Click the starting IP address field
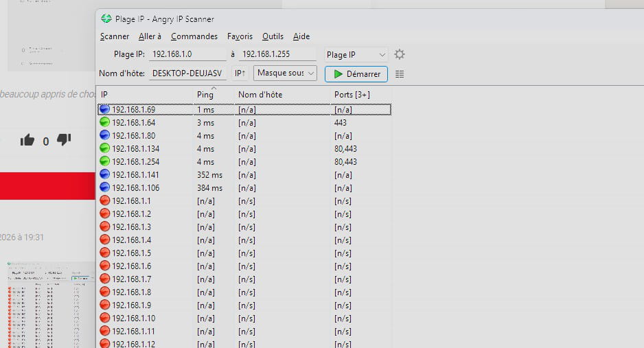 pos(187,55)
